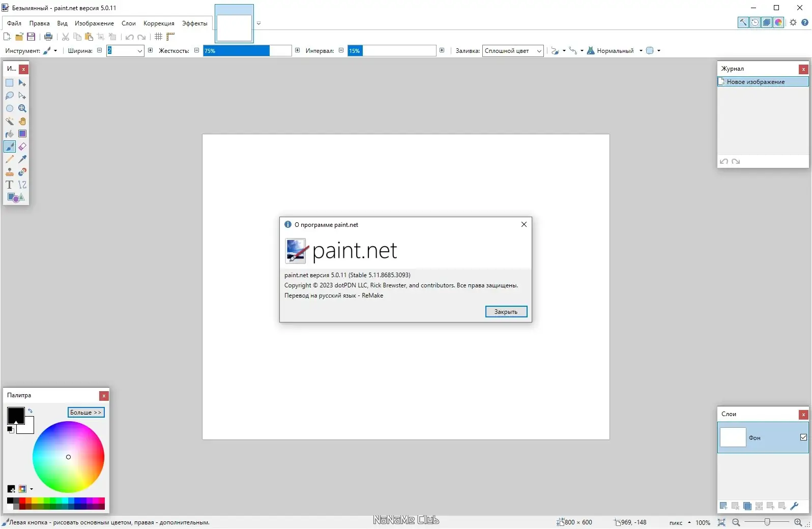Select the Paint Bucket tool
The image size is (812, 529).
click(x=10, y=134)
